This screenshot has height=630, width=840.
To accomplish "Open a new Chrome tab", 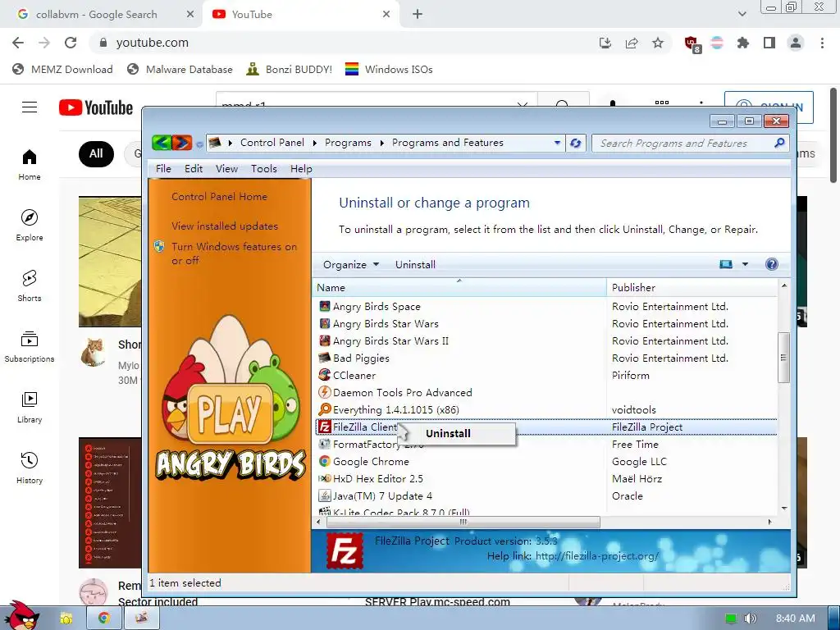I will pos(418,15).
